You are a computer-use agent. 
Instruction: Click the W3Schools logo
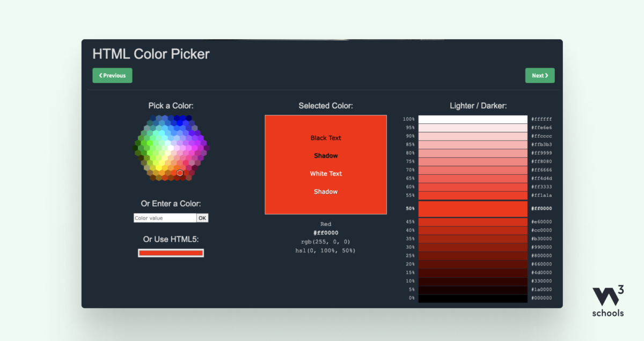[x=608, y=302]
